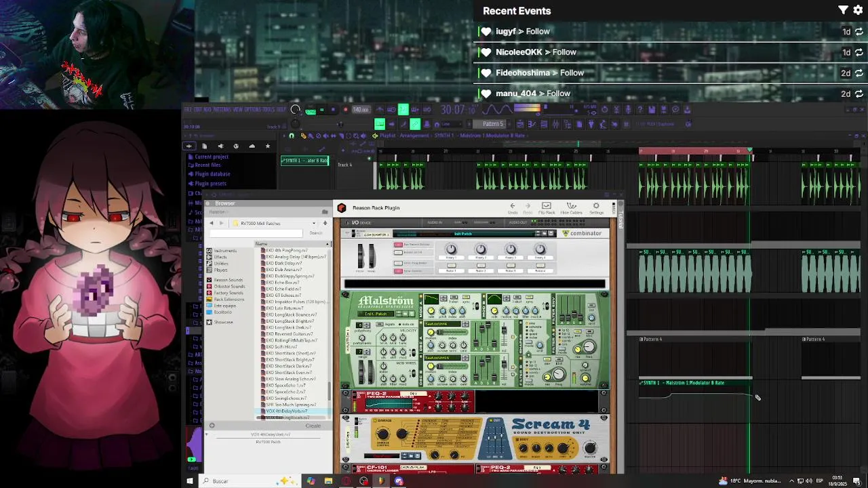The height and width of the screenshot is (488, 868).
Task: Go up one folder in Reason browser
Action: 325,223
